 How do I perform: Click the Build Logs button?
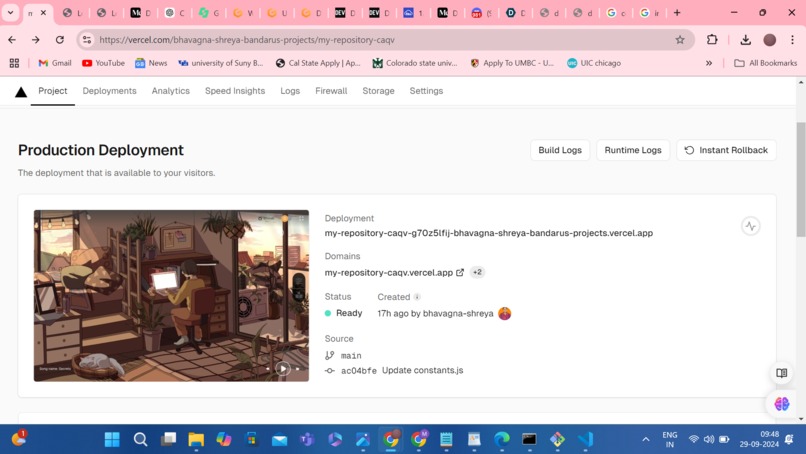(x=560, y=150)
